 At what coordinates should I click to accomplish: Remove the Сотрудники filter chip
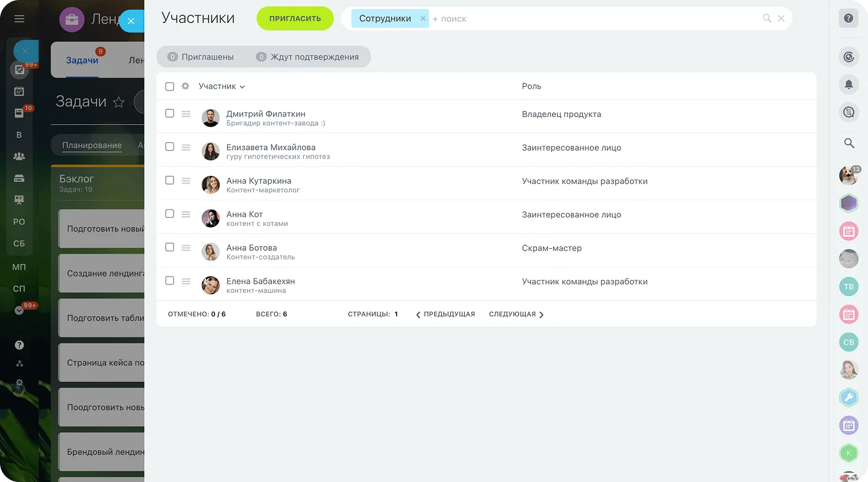point(423,19)
